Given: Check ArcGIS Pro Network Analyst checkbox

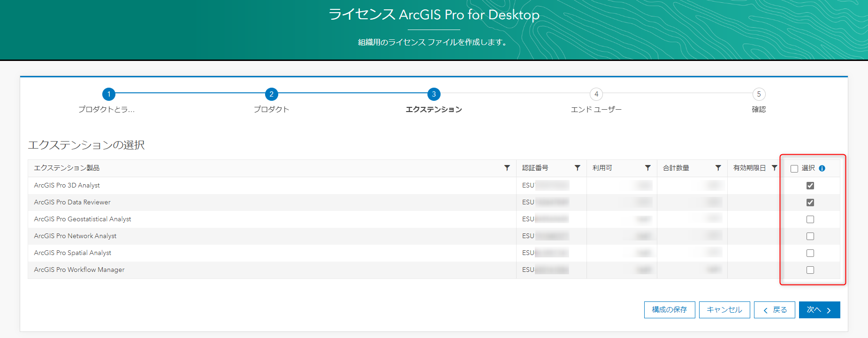Looking at the screenshot, I should coord(810,236).
